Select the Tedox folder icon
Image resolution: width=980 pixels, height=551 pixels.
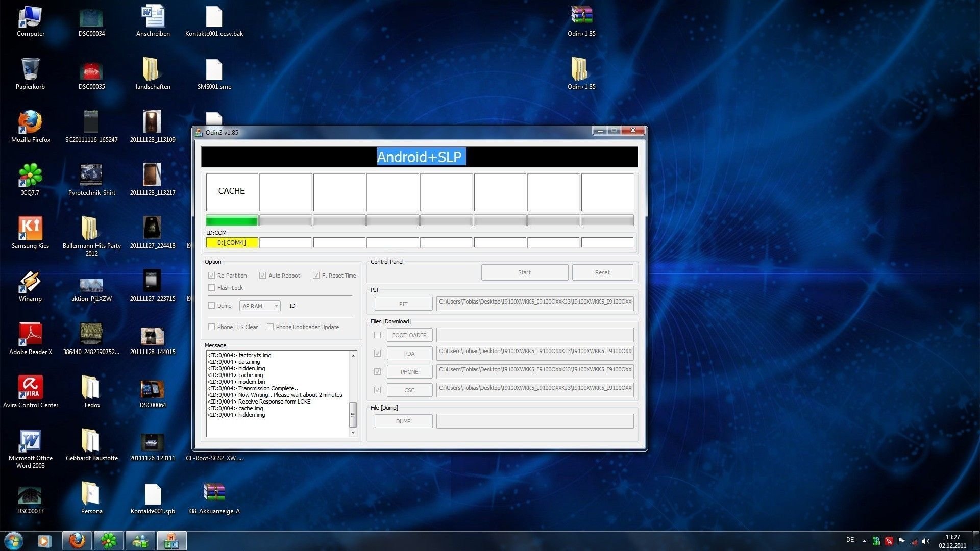[x=91, y=392]
